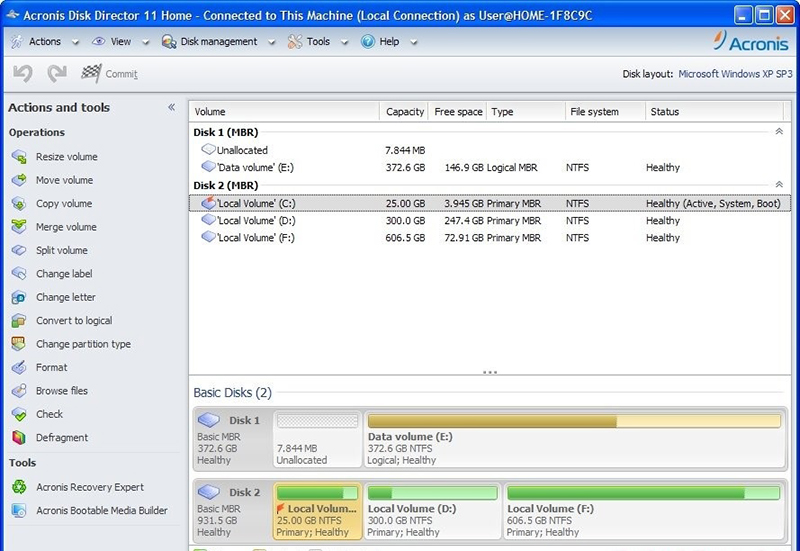Click the Commit checkered flag icon
Image resolution: width=800 pixels, height=551 pixels.
91,73
